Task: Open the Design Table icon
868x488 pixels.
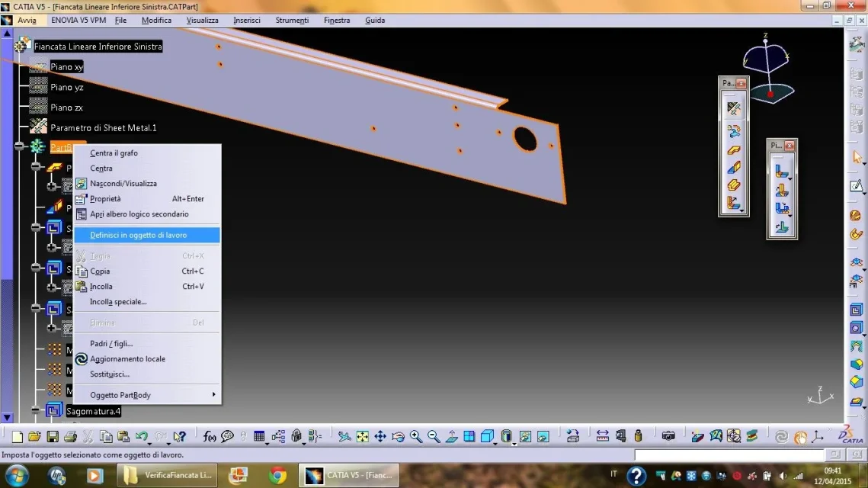Action: click(x=258, y=436)
